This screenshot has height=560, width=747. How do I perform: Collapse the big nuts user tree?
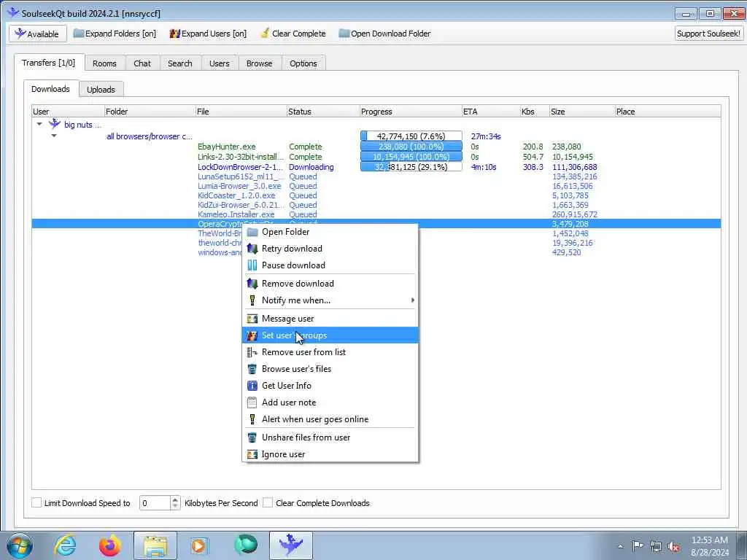point(39,124)
